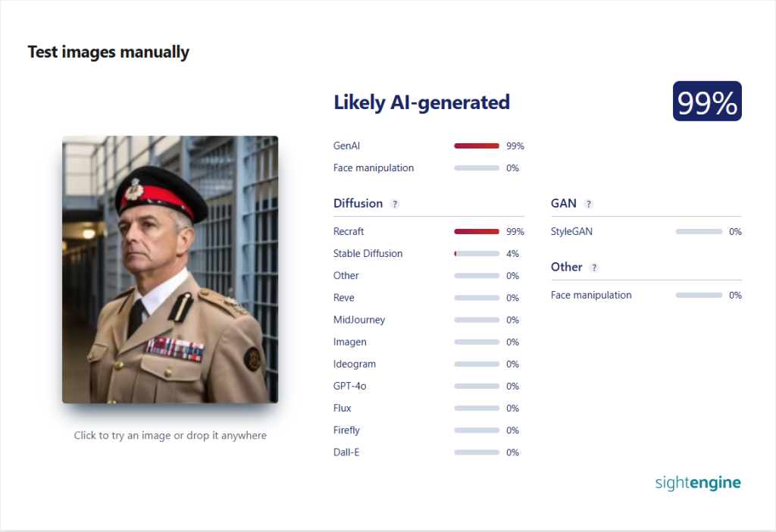Image resolution: width=776 pixels, height=532 pixels.
Task: Click the MidJourney label
Action: click(x=359, y=321)
